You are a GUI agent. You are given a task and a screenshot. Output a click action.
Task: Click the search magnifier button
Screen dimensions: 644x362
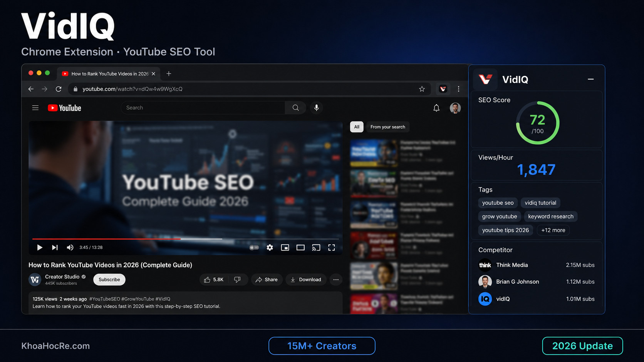(295, 108)
